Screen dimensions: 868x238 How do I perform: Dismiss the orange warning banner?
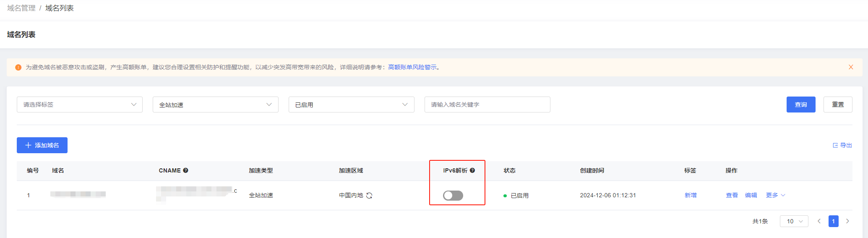coord(851,67)
